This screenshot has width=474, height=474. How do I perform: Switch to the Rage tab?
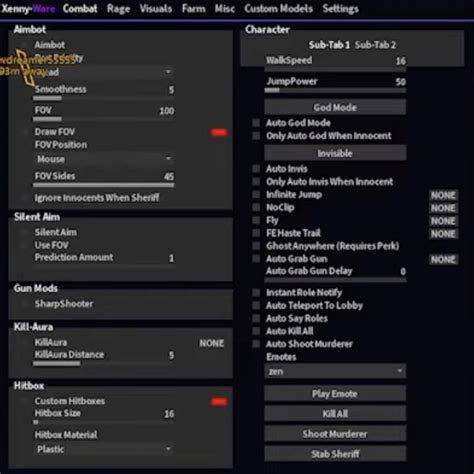click(118, 9)
